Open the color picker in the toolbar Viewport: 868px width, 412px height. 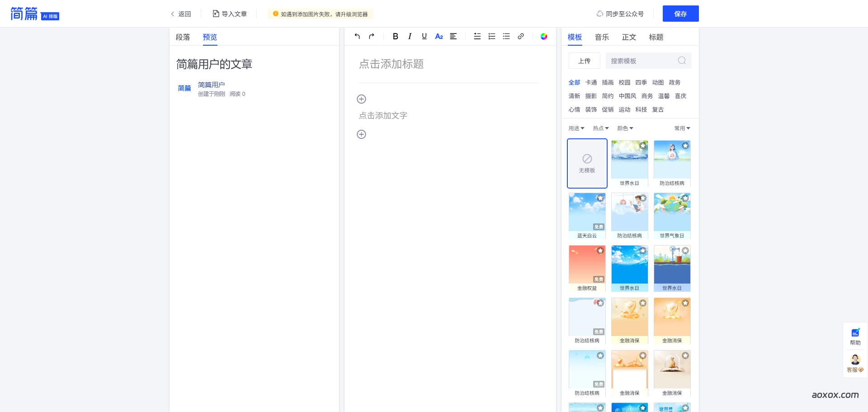544,36
